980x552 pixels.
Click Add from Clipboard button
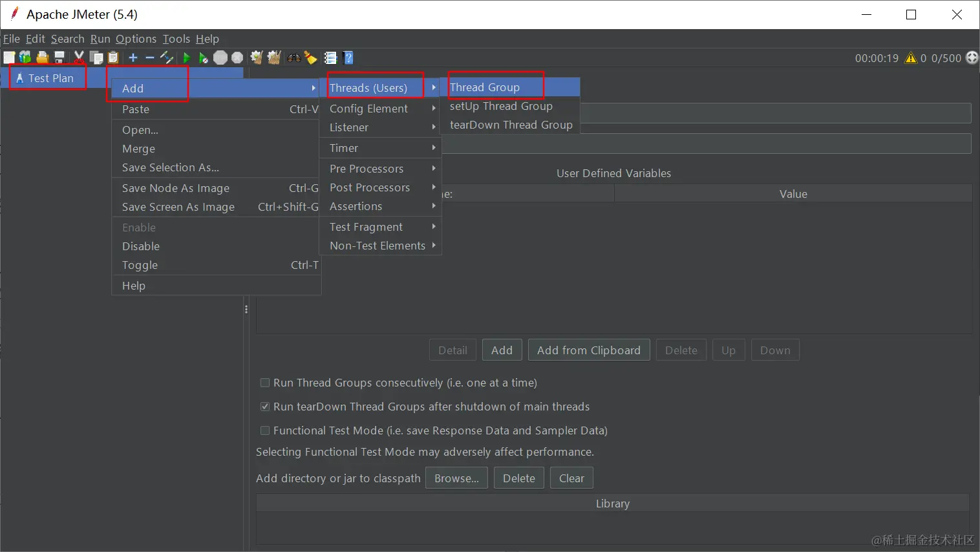589,350
